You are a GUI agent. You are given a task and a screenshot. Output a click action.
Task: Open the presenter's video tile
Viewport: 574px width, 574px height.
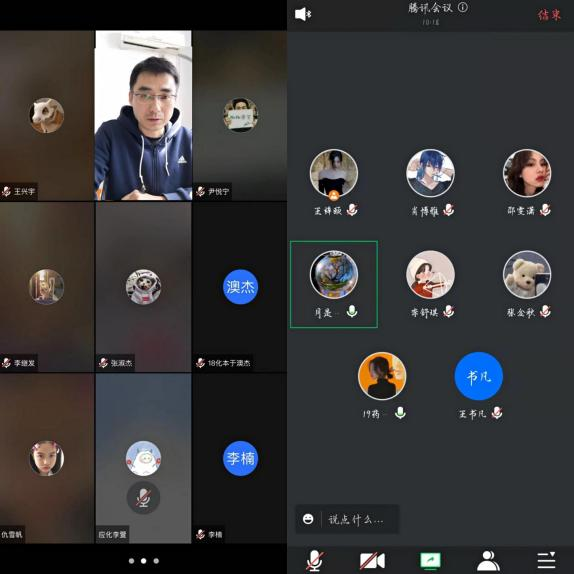[143, 115]
